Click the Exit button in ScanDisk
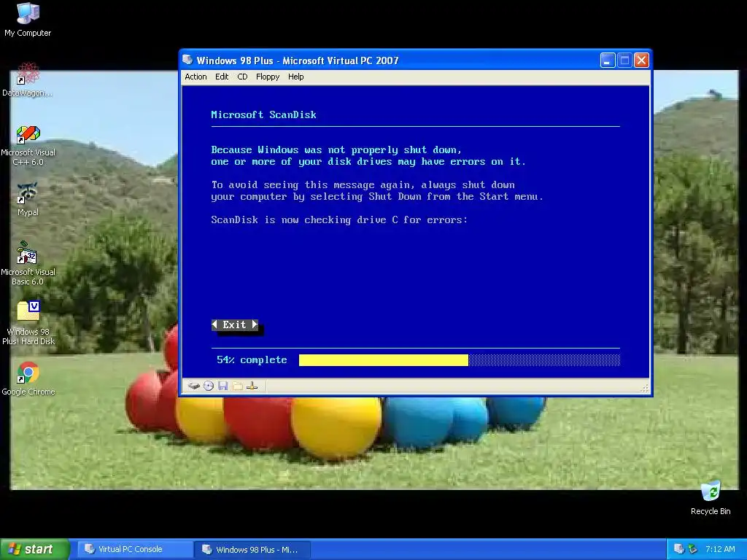Image resolution: width=747 pixels, height=560 pixels. click(235, 324)
